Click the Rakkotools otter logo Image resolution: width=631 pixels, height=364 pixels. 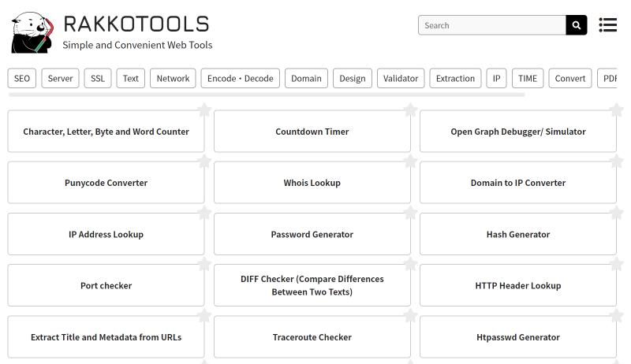(32, 32)
